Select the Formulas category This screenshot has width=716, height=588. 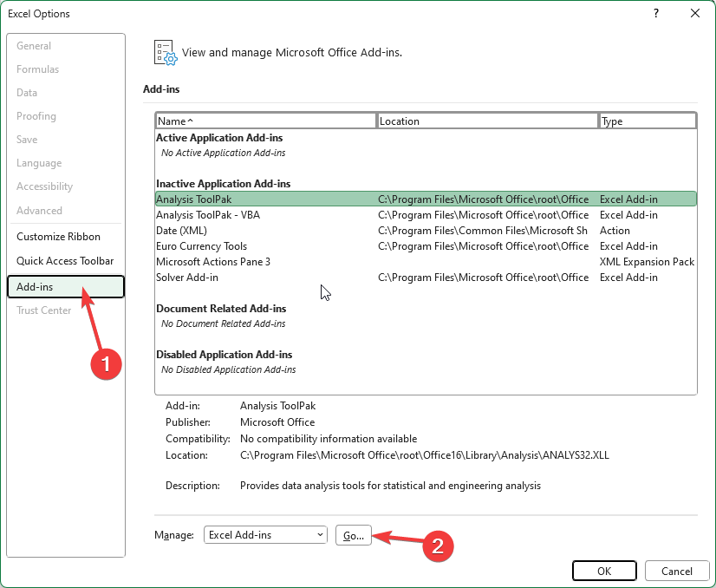37,69
